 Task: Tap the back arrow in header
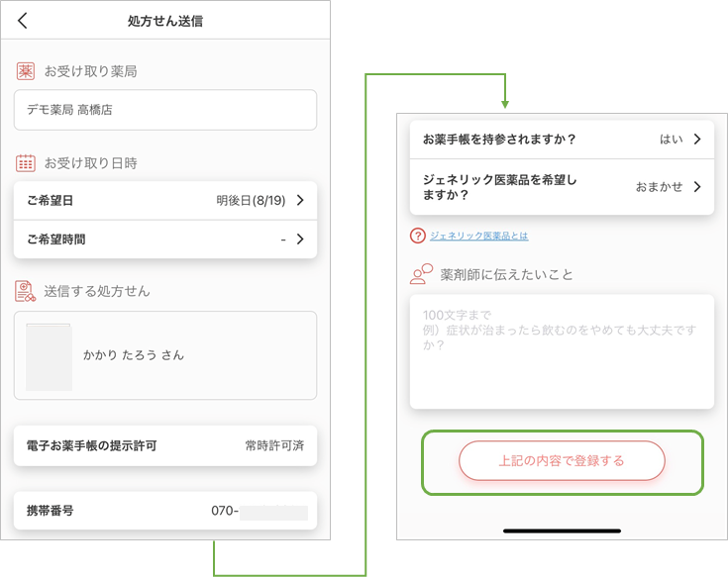(x=23, y=21)
